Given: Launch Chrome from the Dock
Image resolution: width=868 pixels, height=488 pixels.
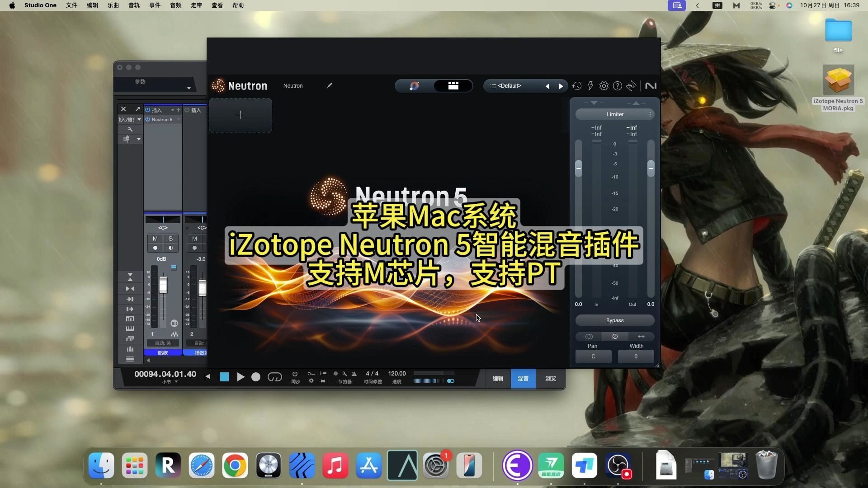Looking at the screenshot, I should [x=235, y=465].
